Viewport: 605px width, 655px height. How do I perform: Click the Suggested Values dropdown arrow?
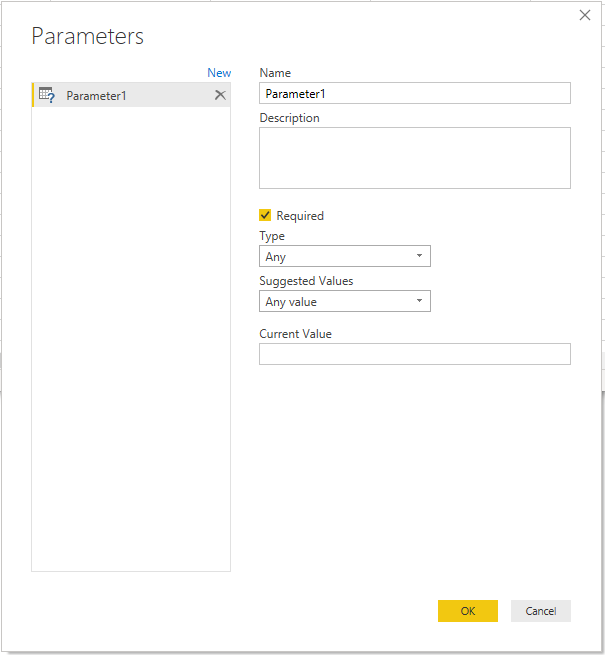(x=419, y=301)
